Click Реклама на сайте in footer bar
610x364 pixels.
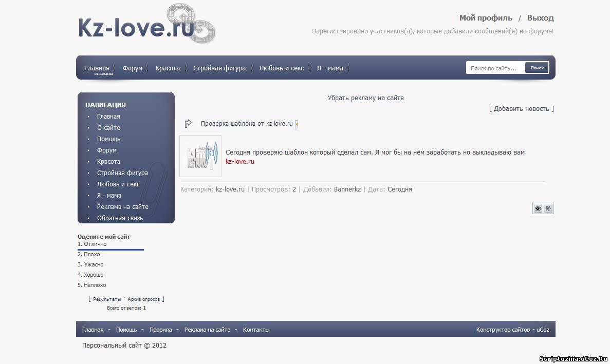point(207,330)
